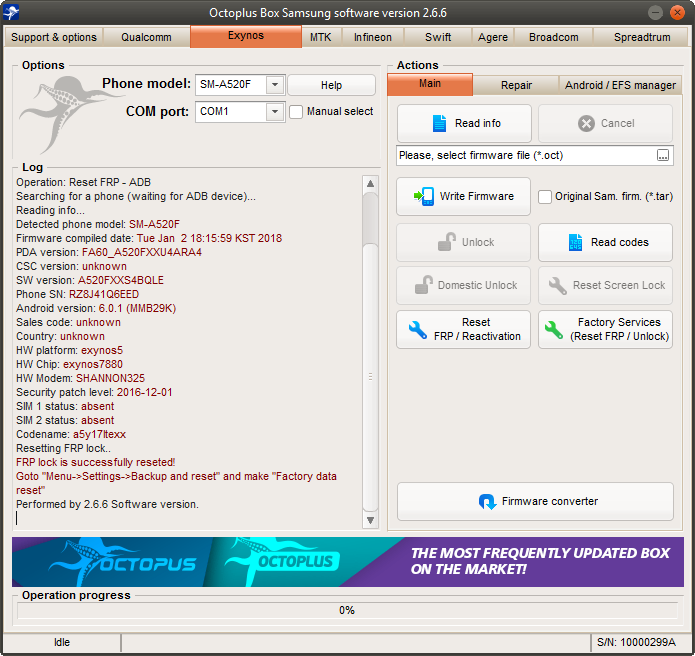Click the Idle status bar entry
The width and height of the screenshot is (695, 656).
point(62,642)
